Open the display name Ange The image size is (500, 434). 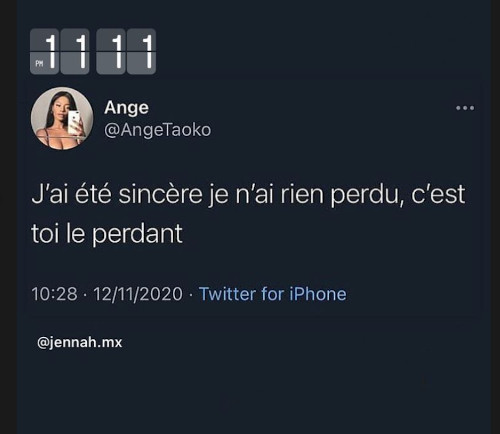tap(126, 108)
